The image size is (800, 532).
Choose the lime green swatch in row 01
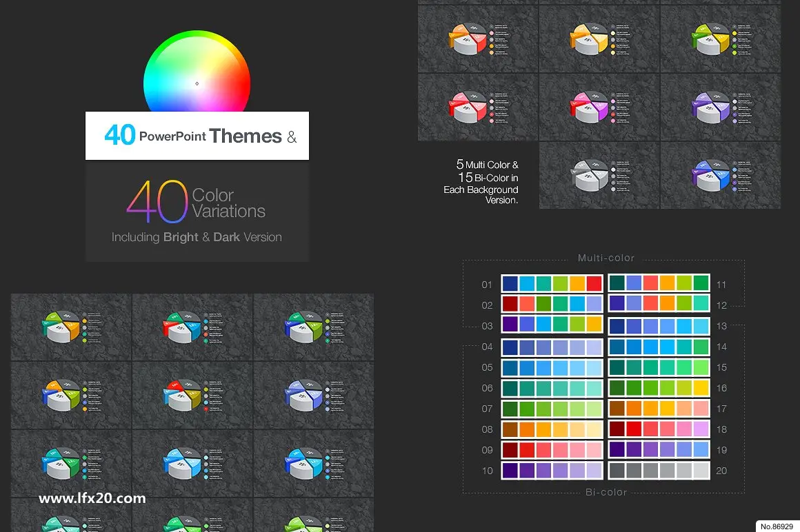point(560,283)
